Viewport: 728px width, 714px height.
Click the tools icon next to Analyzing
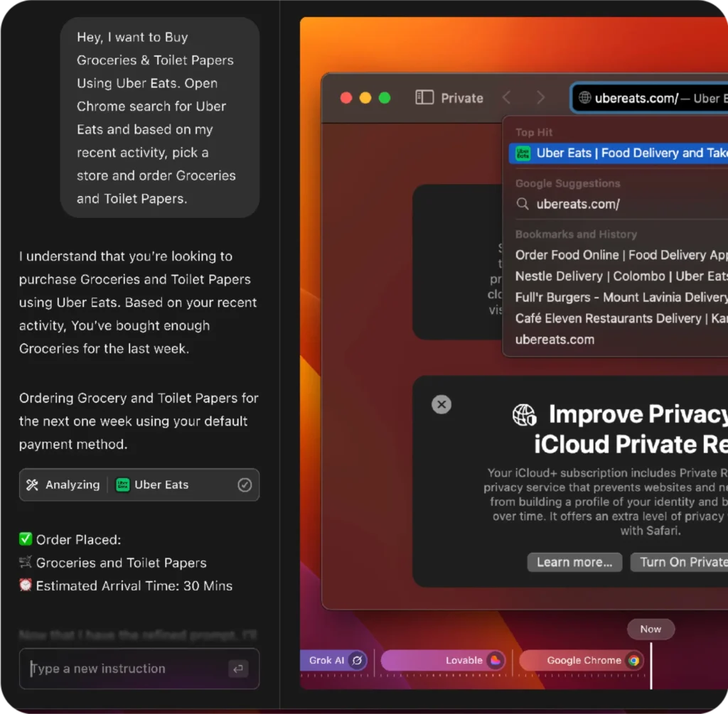click(x=32, y=485)
